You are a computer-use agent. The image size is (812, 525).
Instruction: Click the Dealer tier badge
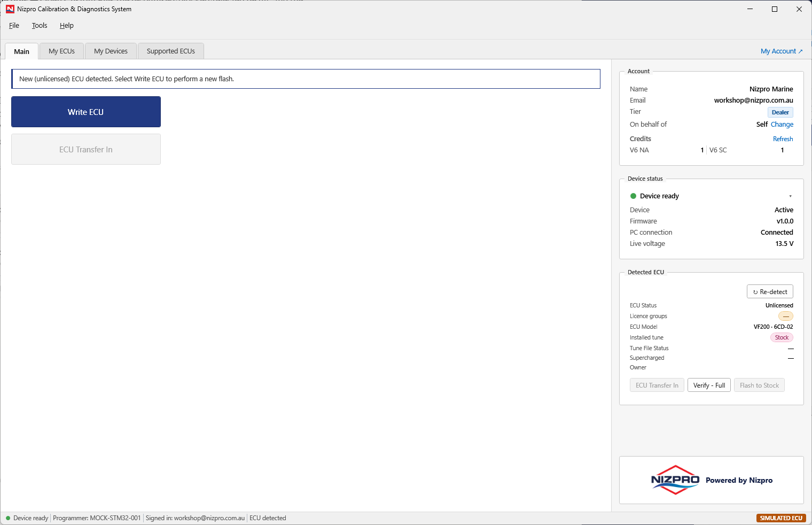coord(780,112)
